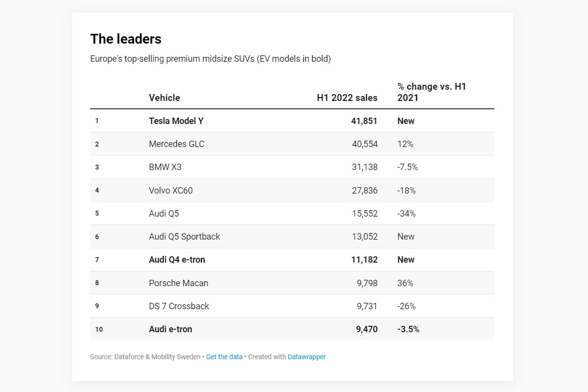Viewport: 588px width, 392px height.
Task: Click the 40,554 sales value
Action: click(x=365, y=144)
